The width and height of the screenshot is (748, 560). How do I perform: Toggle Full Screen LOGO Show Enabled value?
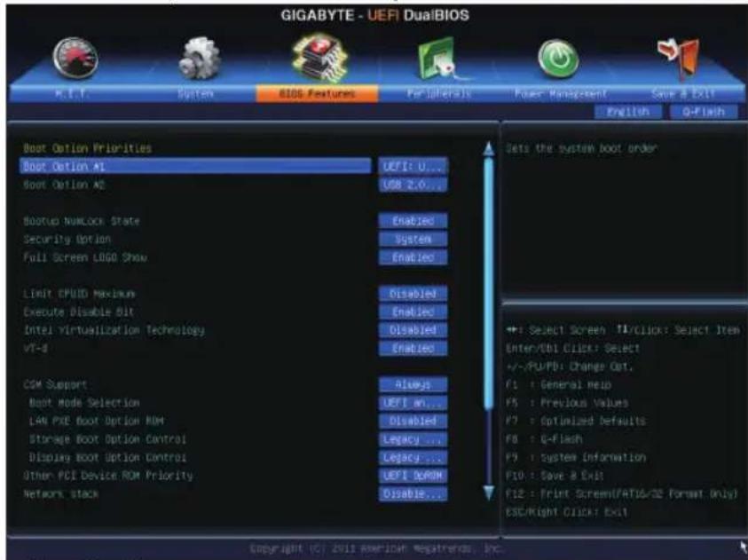pyautogui.click(x=413, y=257)
